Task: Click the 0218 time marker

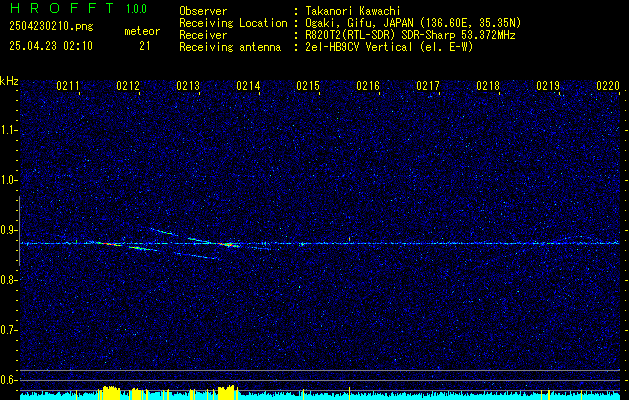Action: coord(488,86)
